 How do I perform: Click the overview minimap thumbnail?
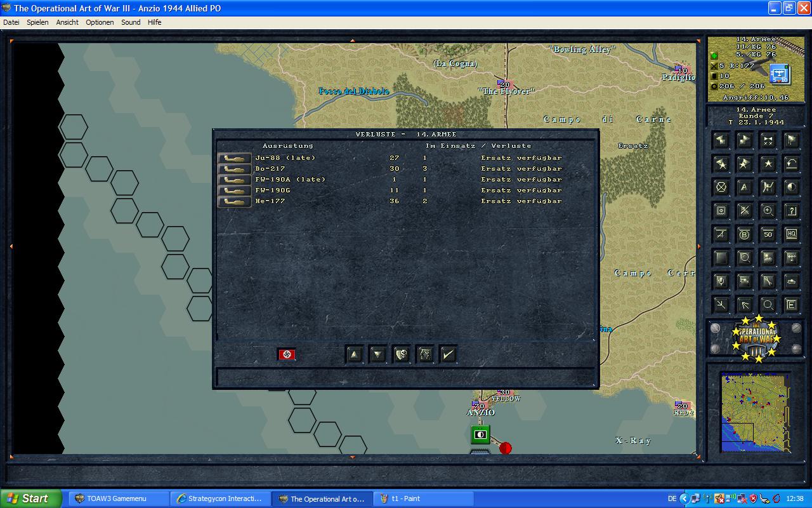coord(756,412)
